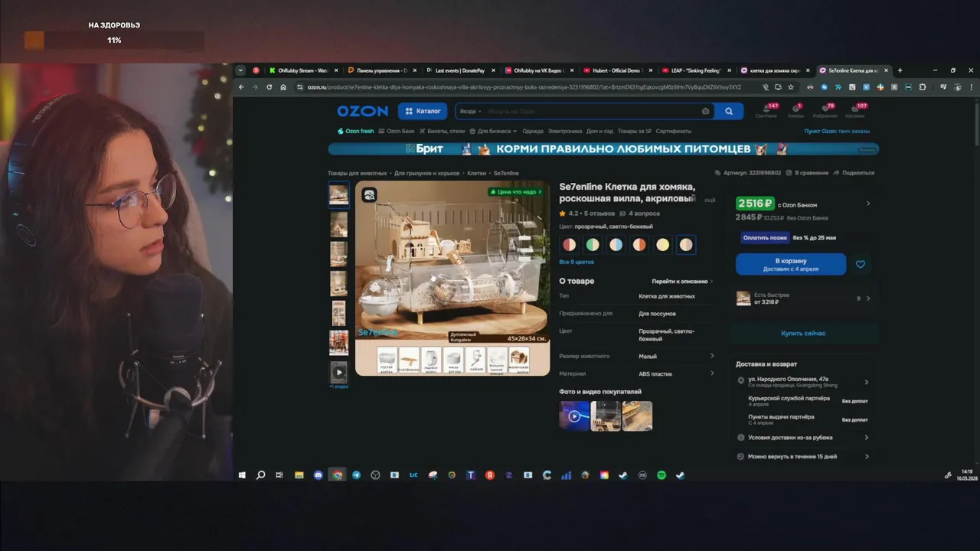
Task: Select the blue-beige color swatch
Action: click(616, 245)
